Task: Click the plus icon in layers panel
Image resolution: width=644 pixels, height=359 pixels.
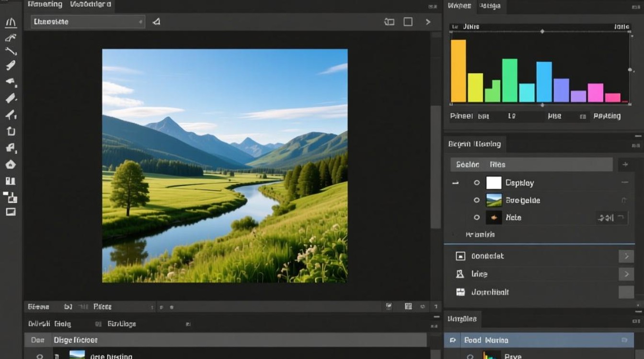Action: click(x=625, y=165)
